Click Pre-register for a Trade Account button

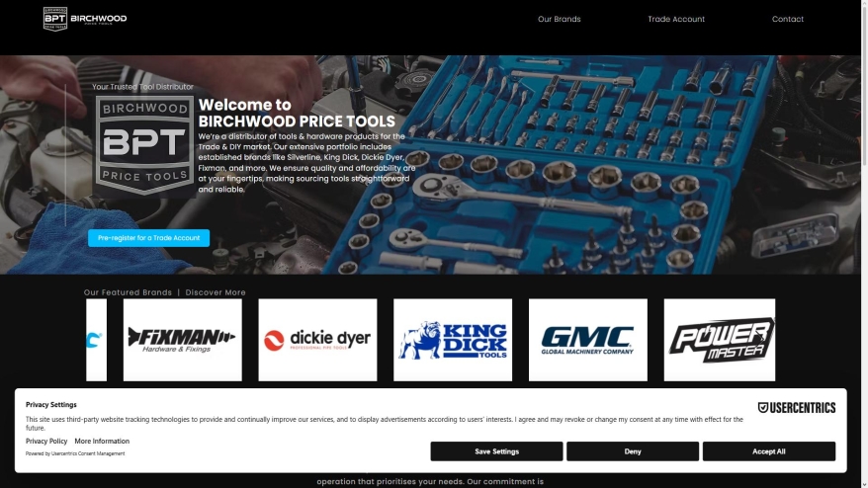point(149,238)
